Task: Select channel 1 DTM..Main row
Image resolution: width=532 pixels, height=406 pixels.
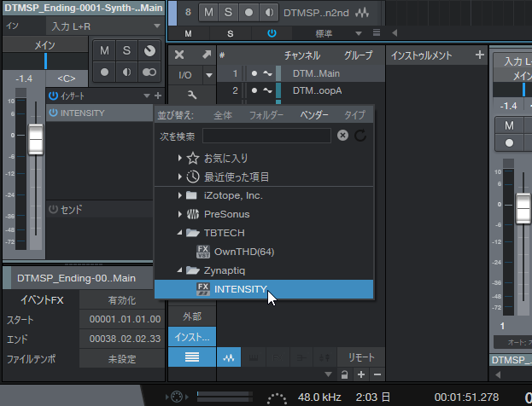Action: point(301,73)
